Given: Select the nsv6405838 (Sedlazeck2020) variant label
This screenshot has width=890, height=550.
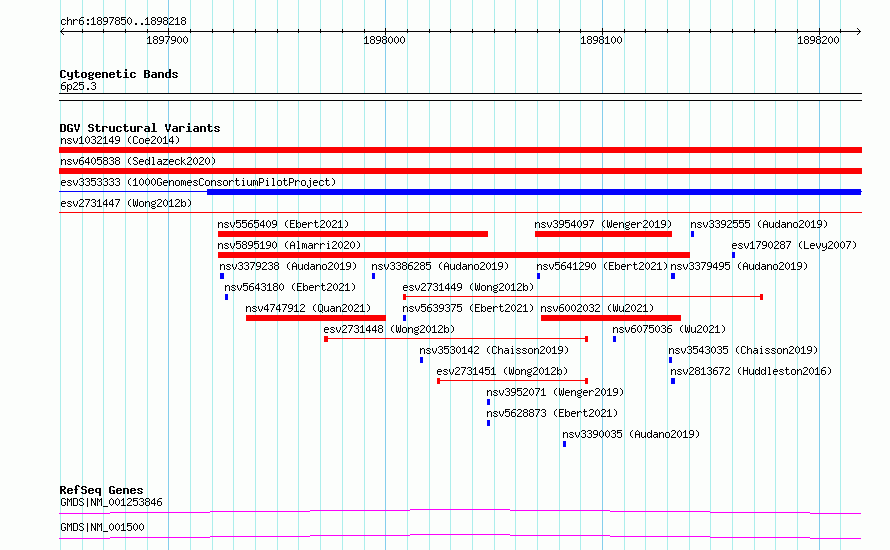Looking at the screenshot, I should (138, 161).
